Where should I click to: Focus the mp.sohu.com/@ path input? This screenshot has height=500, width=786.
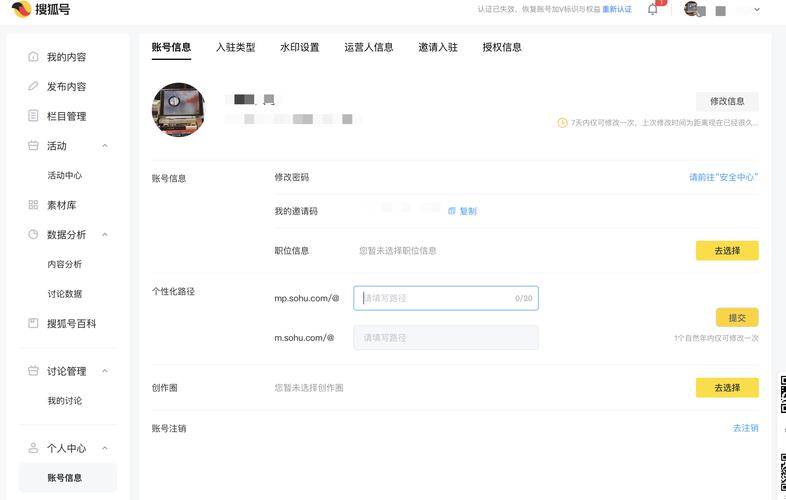[446, 298]
